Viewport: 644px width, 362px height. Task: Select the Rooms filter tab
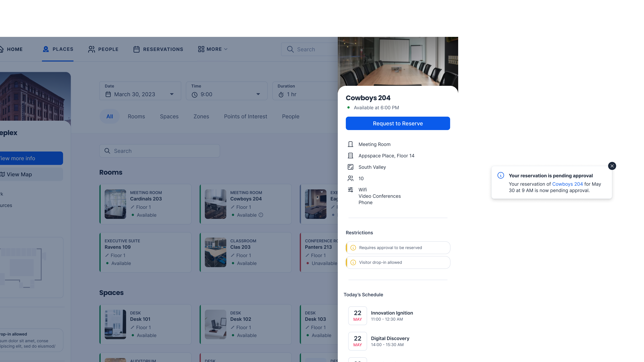(x=136, y=116)
